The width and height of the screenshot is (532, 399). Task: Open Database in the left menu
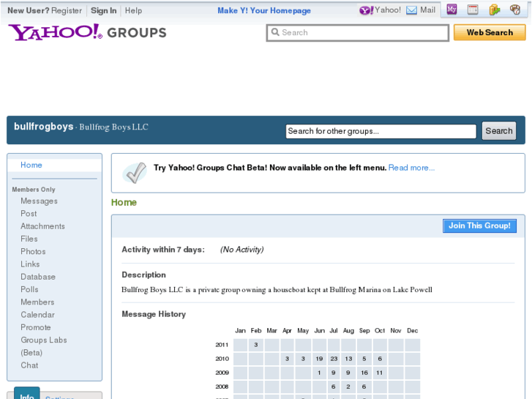pyautogui.click(x=38, y=277)
